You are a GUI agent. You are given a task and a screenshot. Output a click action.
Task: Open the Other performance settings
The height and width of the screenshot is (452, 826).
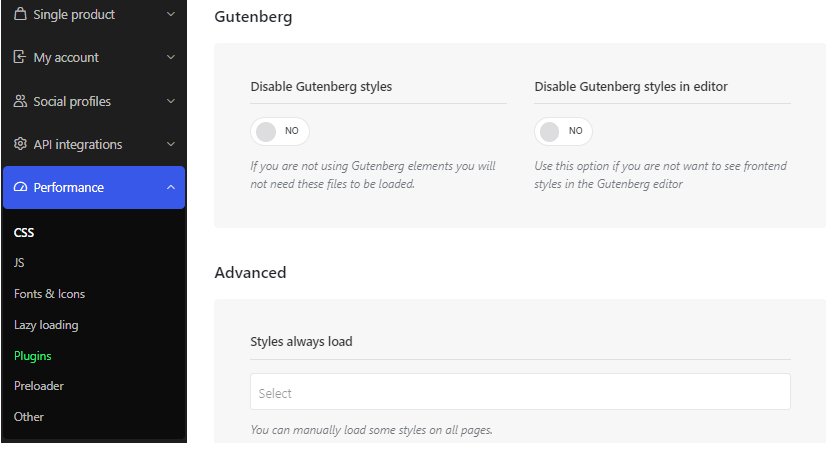click(28, 417)
